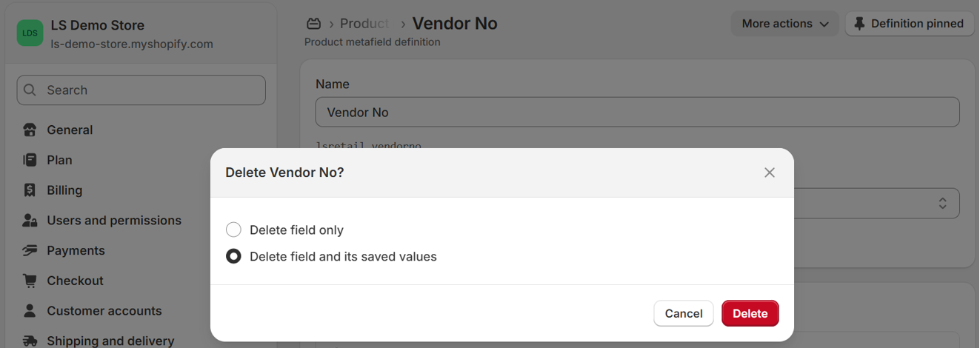Expand the type selector dropdown arrows
The image size is (980, 348).
click(x=942, y=203)
